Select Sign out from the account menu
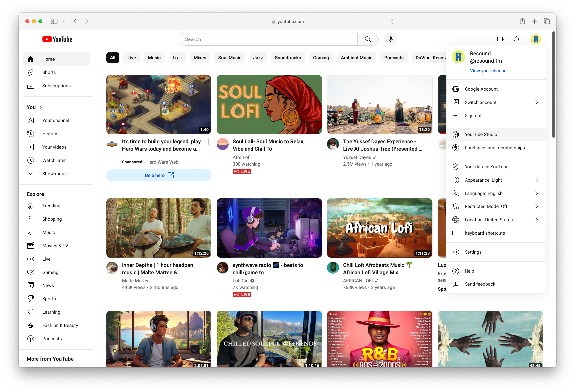575x392 pixels. click(473, 115)
